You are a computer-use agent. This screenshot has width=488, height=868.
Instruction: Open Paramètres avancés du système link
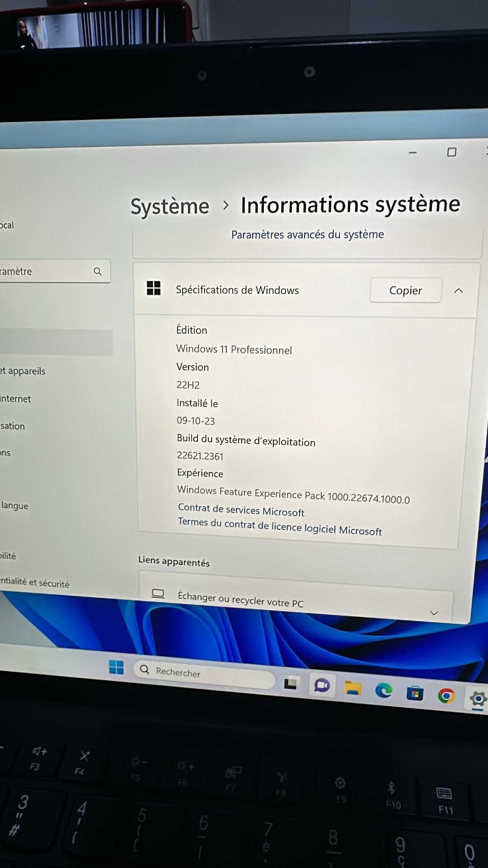308,234
